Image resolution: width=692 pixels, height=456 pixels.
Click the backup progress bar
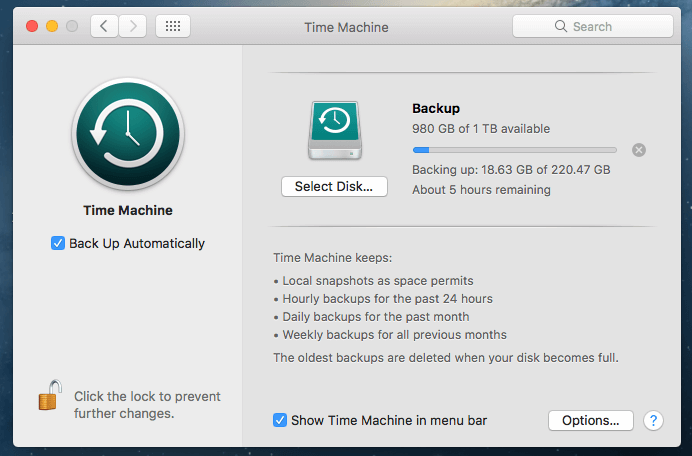514,150
